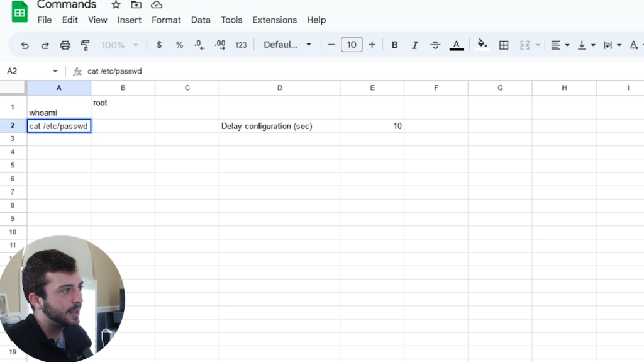Screen dimensions: 644x362
Task: Select row 5 header
Action: click(13, 166)
